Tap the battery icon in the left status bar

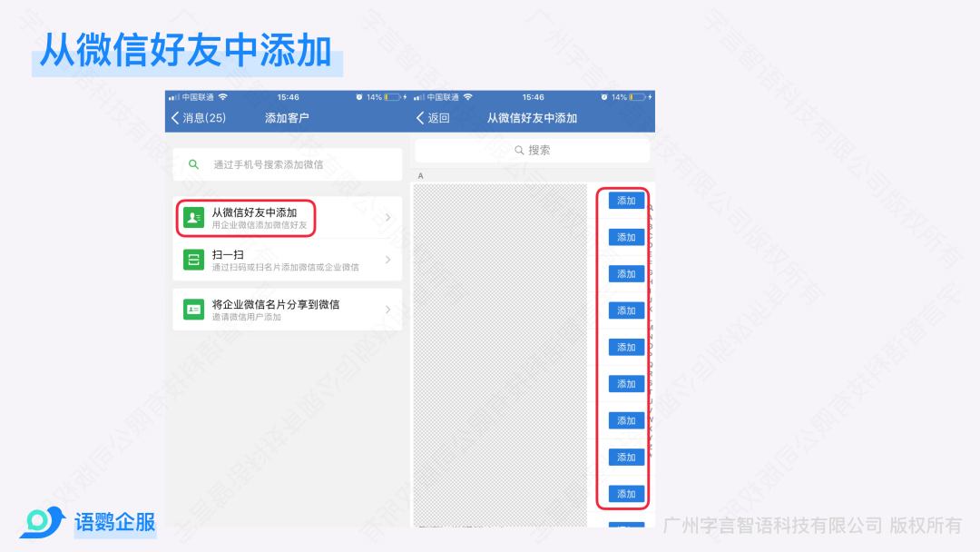(392, 97)
